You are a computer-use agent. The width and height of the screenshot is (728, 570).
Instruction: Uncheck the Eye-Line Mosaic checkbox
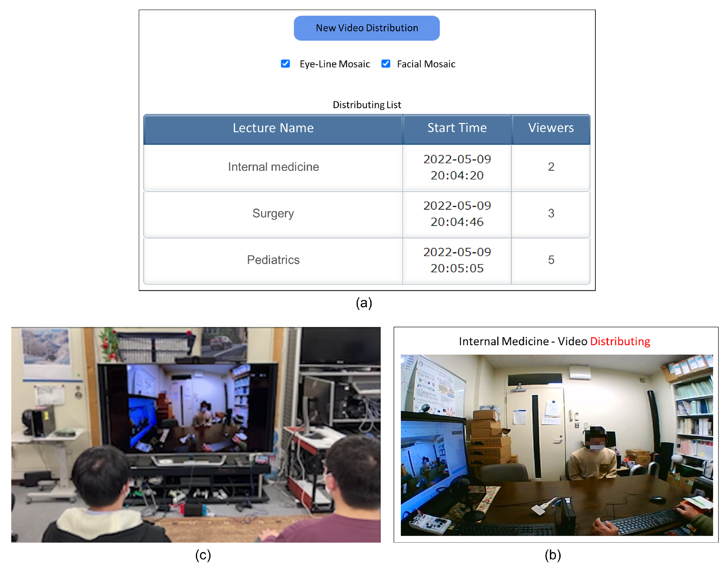point(285,64)
